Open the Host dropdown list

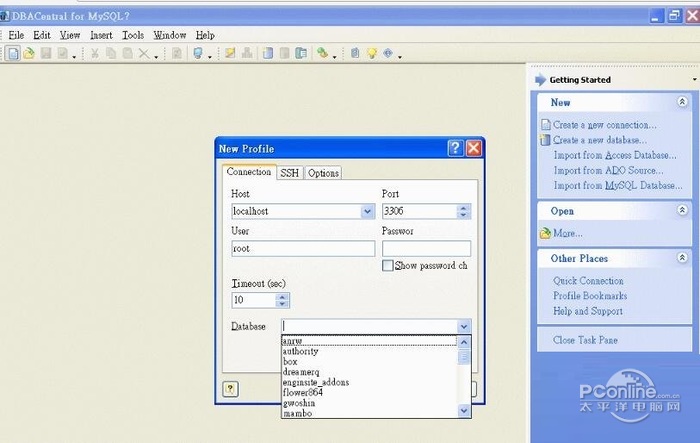point(368,212)
